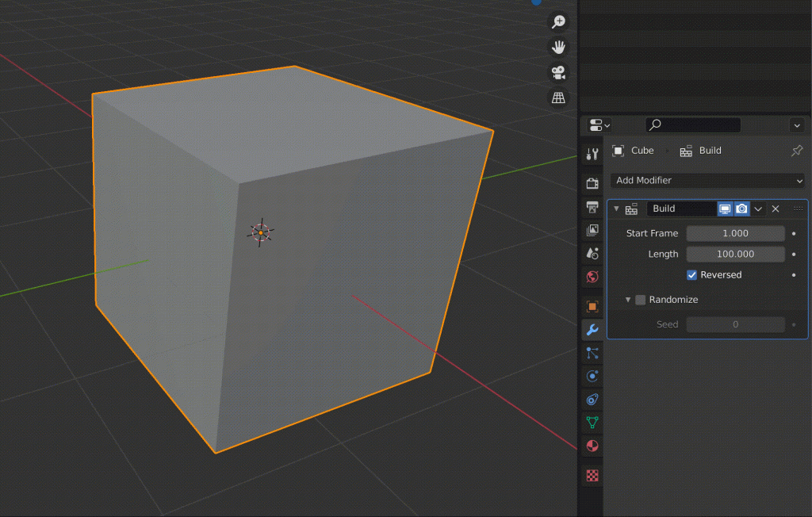The height and width of the screenshot is (517, 812).
Task: Click the Cube breadcrumb item
Action: pos(642,151)
